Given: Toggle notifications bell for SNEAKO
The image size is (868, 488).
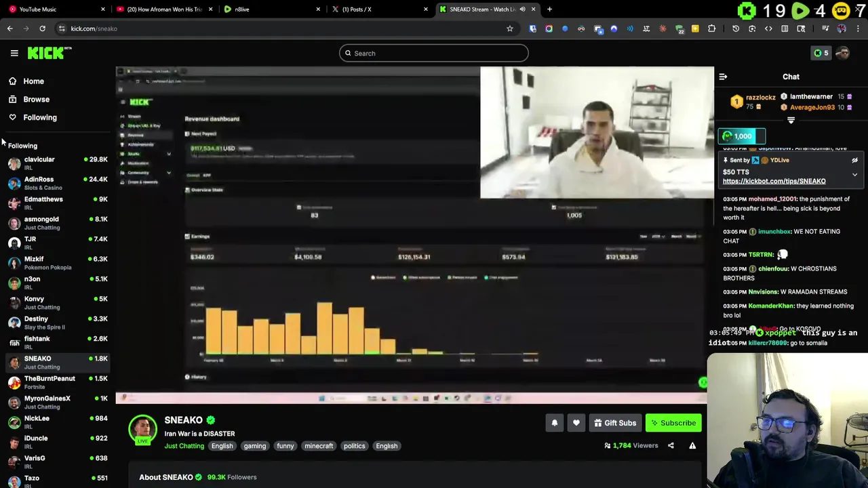Looking at the screenshot, I should (x=554, y=423).
